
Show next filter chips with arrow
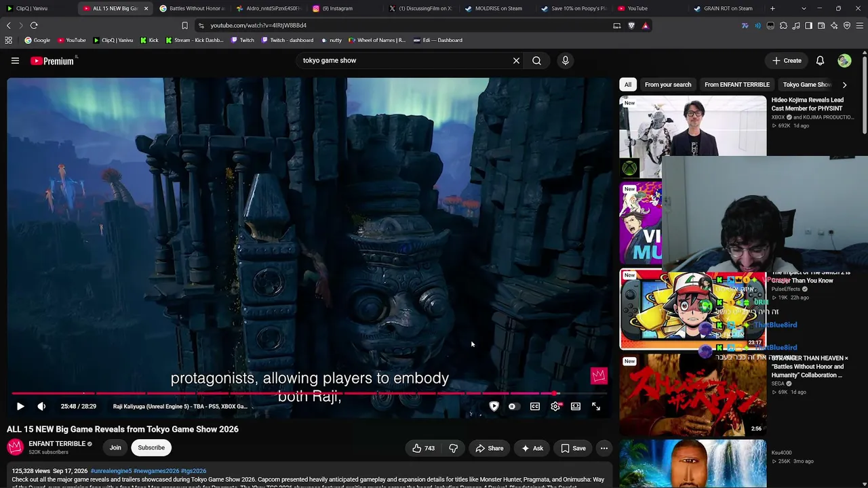(844, 85)
